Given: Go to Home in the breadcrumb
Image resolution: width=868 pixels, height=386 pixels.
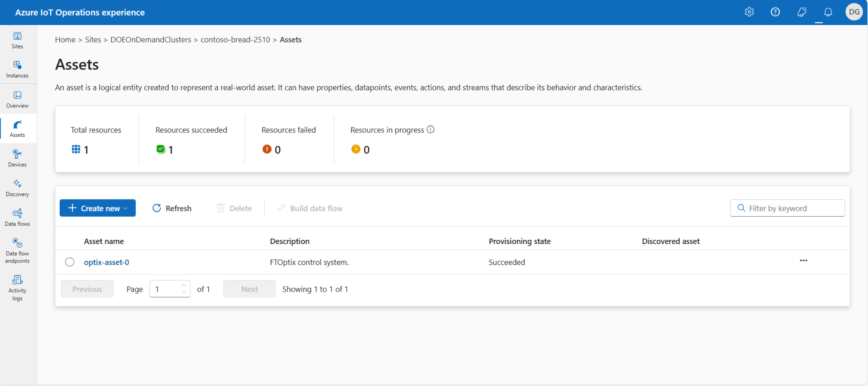Looking at the screenshot, I should click(65, 39).
